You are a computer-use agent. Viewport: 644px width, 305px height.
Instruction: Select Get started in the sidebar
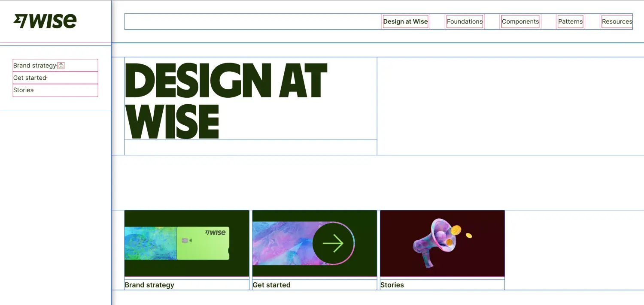[x=30, y=78]
